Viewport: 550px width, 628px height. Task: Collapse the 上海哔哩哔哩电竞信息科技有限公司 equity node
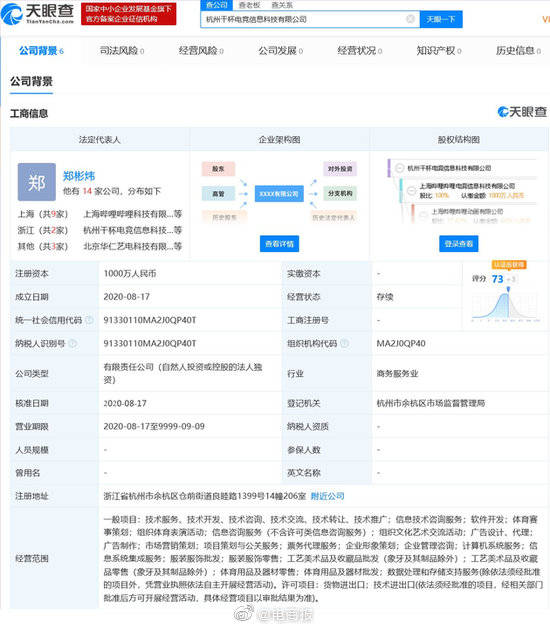[x=411, y=191]
